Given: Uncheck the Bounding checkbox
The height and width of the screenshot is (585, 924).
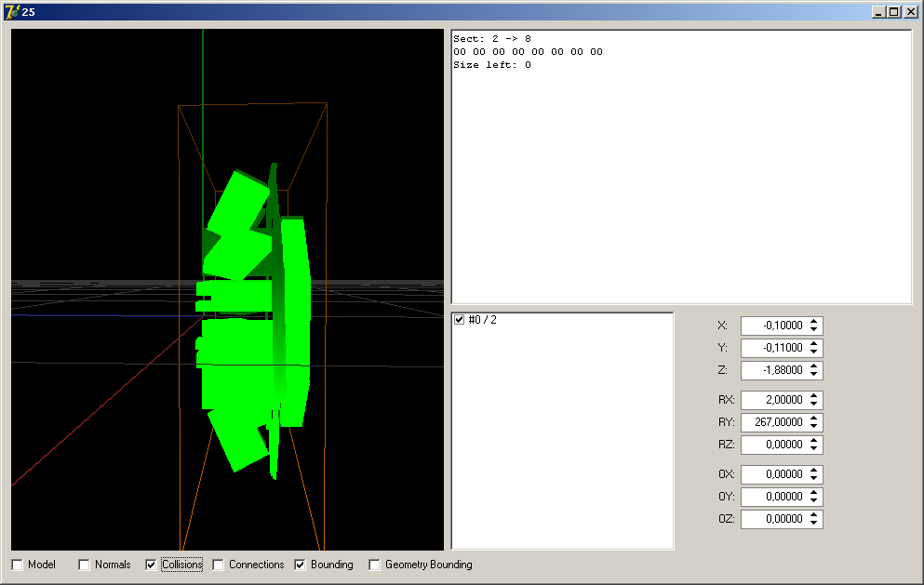Looking at the screenshot, I should pyautogui.click(x=301, y=565).
